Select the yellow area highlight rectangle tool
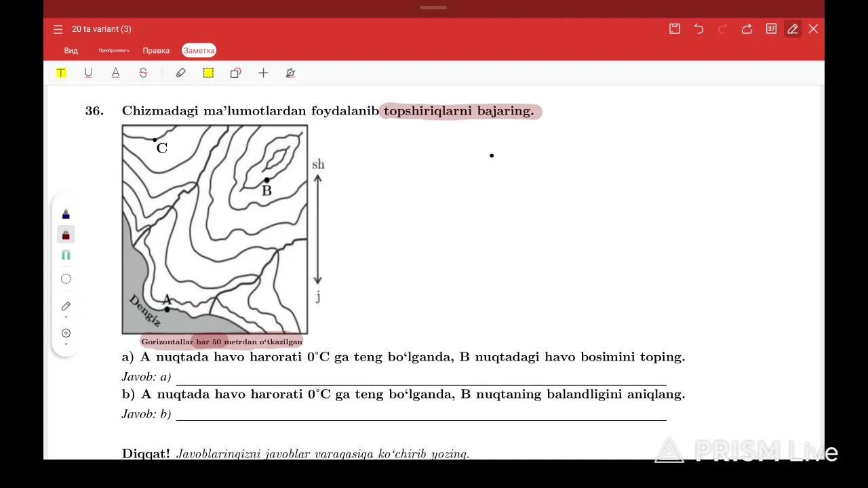 point(208,73)
